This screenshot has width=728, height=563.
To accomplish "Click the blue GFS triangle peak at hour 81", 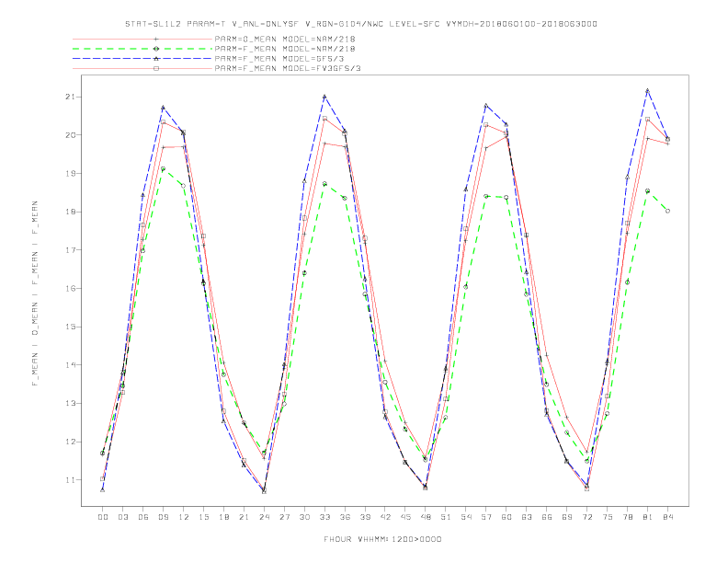I will pyautogui.click(x=648, y=90).
